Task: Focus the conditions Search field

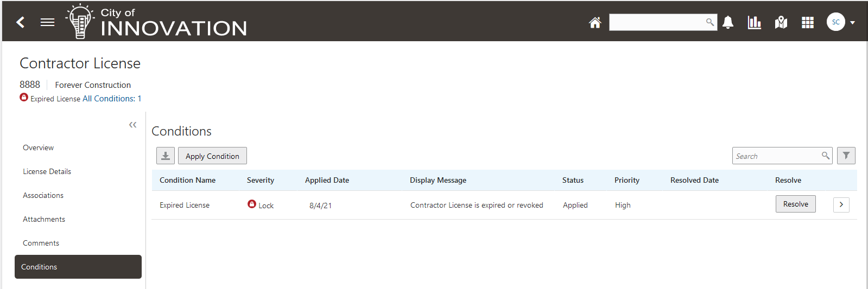Action: point(776,156)
